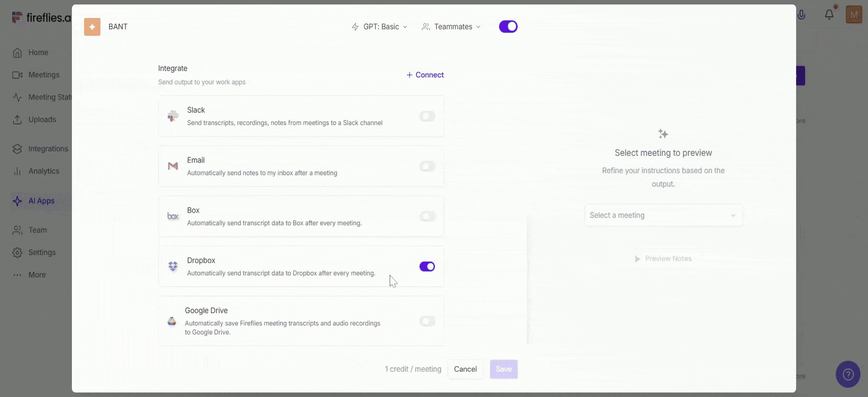
Task: Click the + Connect link
Action: (x=425, y=75)
